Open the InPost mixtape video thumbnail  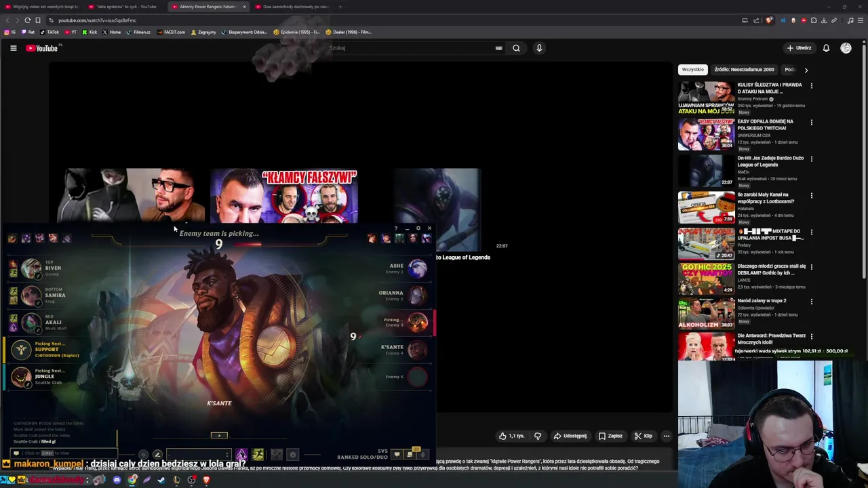point(706,243)
